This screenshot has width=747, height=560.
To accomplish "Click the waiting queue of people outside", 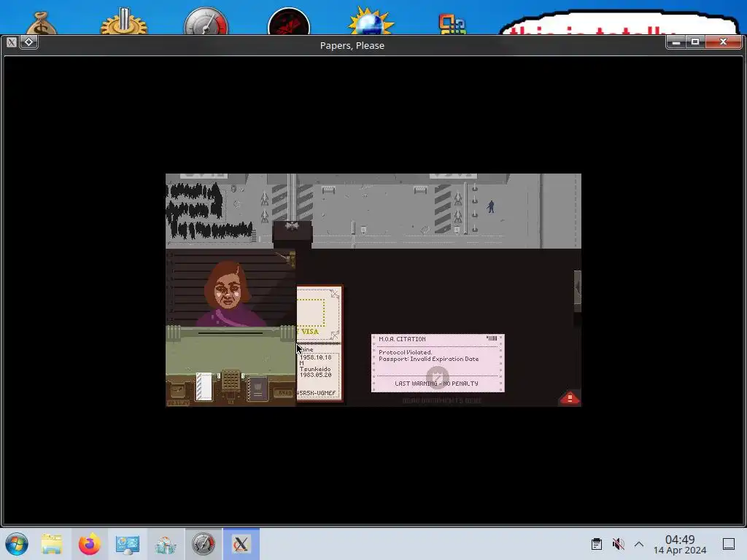I will 208,211.
